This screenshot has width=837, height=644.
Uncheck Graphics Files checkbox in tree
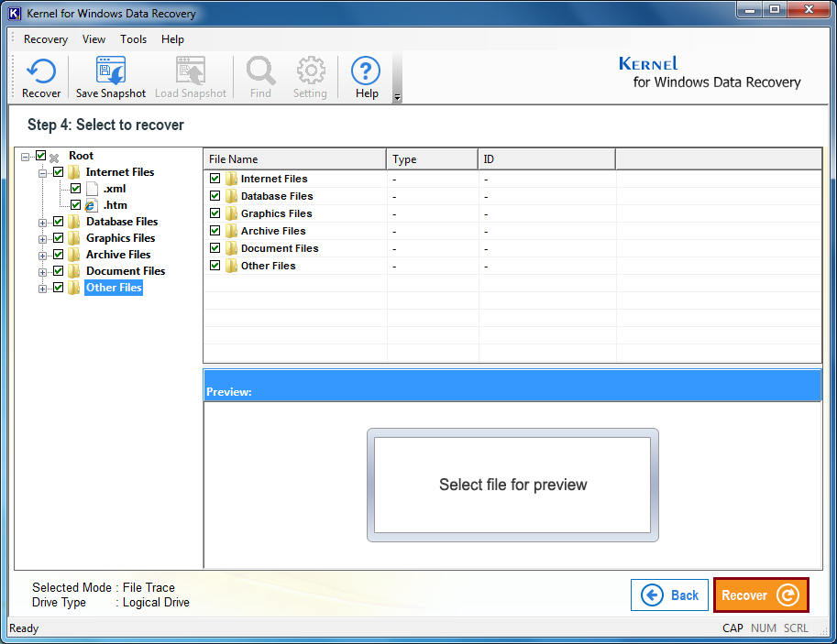pos(58,238)
